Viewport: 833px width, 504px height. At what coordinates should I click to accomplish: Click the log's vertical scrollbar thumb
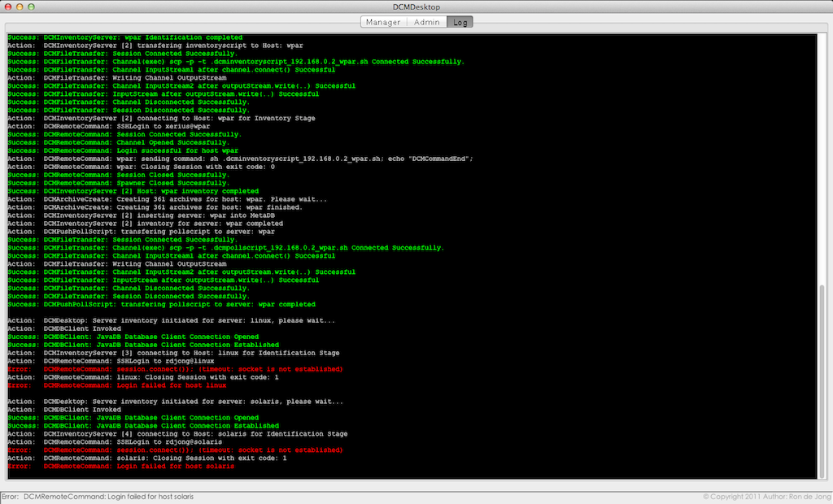pos(821,380)
